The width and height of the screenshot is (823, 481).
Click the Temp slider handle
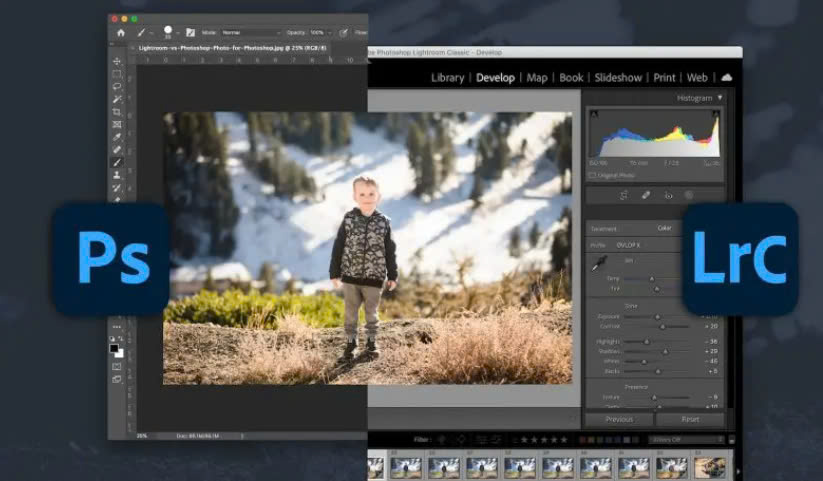click(652, 279)
